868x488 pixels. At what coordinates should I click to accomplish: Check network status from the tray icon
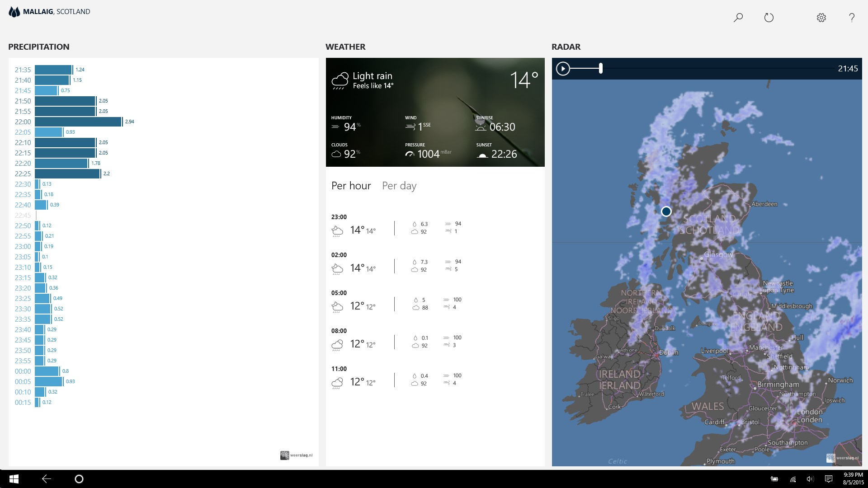click(792, 479)
